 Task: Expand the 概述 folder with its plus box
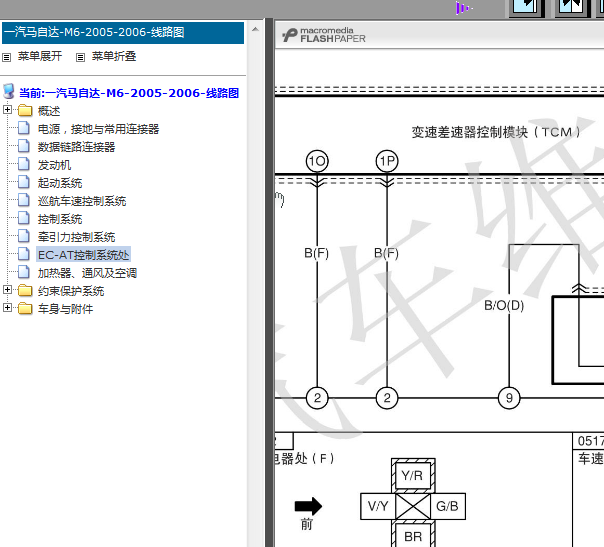click(x=7, y=109)
